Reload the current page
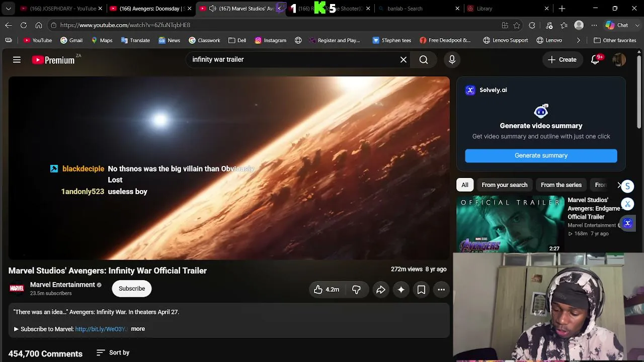644x362 pixels. coord(24,25)
